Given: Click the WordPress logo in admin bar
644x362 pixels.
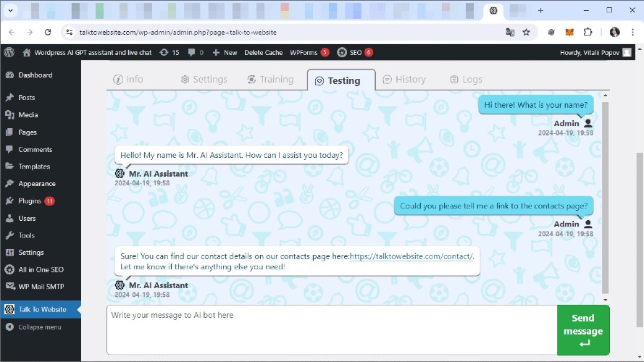Looking at the screenshot, I should (x=9, y=52).
